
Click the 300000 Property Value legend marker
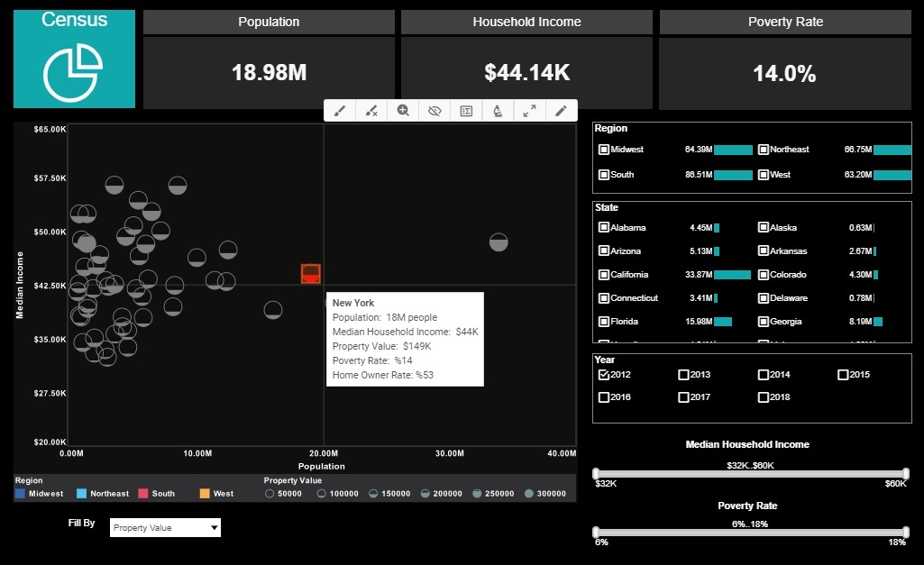click(x=528, y=494)
